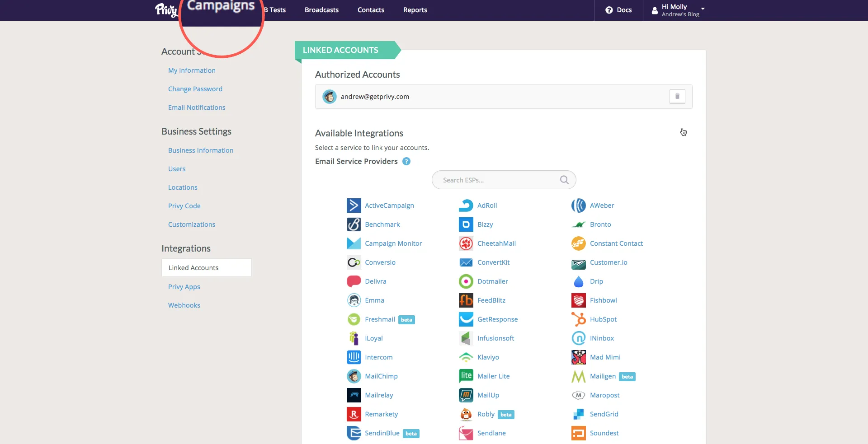Click the HubSpot sprocket icon
This screenshot has height=444, width=868.
tap(579, 319)
